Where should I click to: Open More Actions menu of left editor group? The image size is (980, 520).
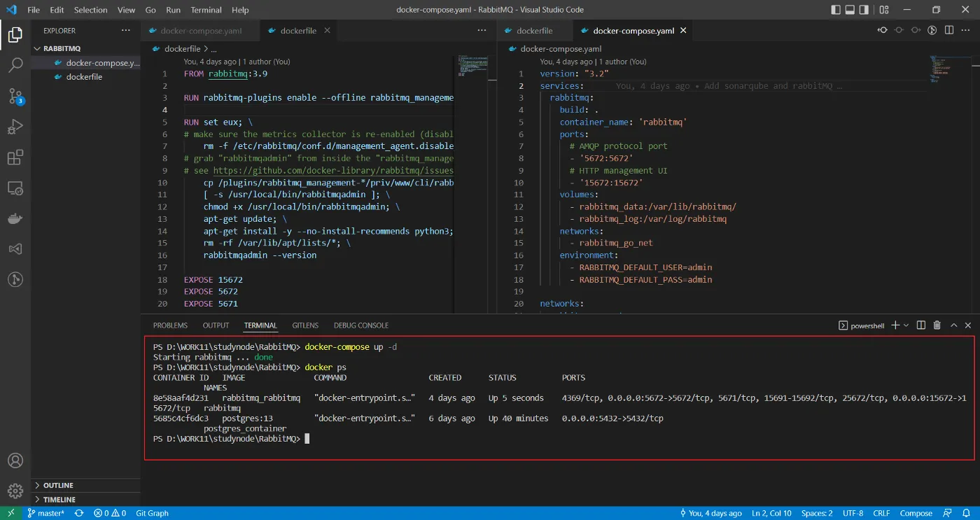482,30
